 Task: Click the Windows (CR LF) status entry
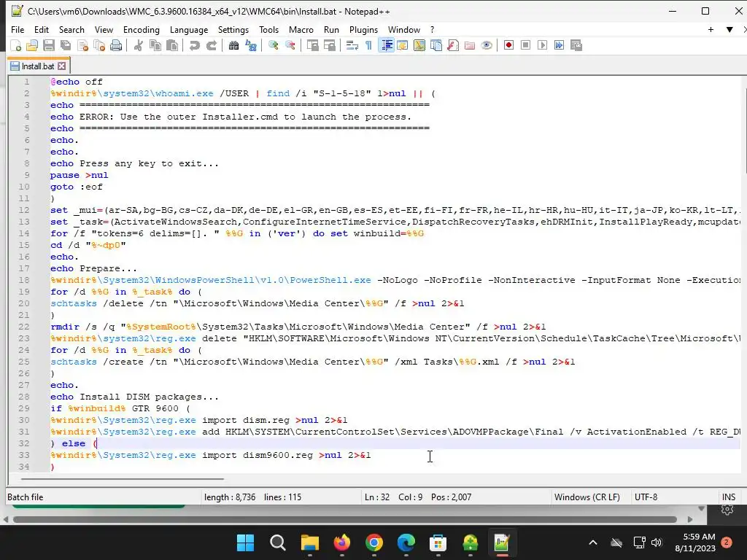(587, 497)
